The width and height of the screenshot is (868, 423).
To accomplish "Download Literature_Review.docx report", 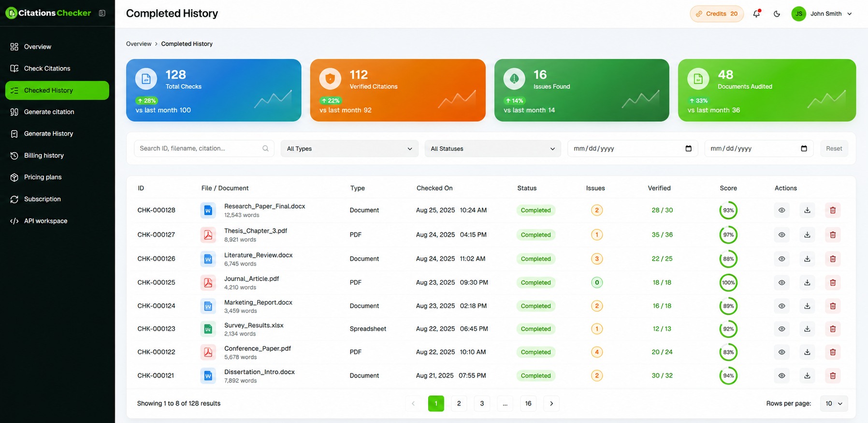I will point(807,259).
